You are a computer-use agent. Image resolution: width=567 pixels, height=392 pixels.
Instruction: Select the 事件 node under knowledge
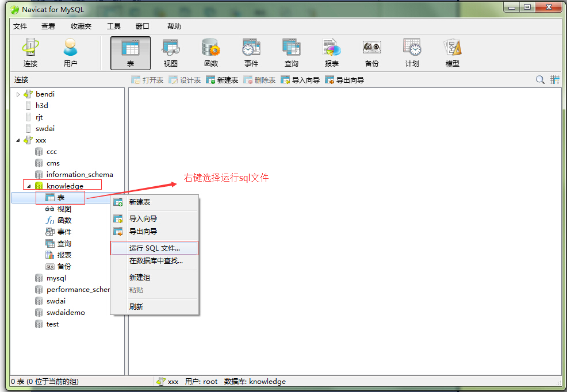coord(64,232)
